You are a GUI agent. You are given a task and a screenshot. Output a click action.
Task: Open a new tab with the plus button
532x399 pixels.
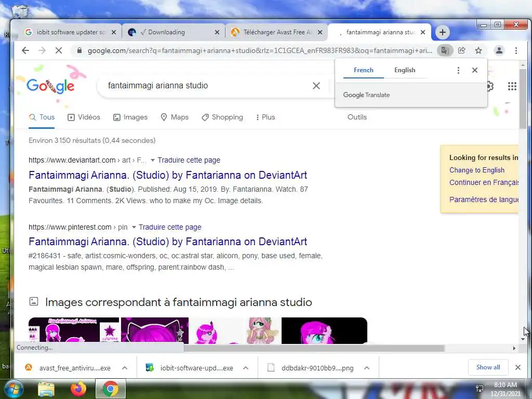click(x=443, y=32)
